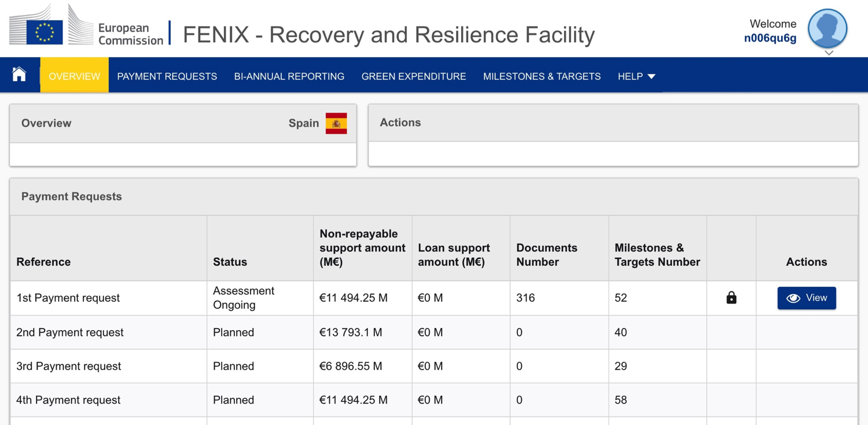
Task: Select the 2nd Payment request row
Action: (x=434, y=332)
